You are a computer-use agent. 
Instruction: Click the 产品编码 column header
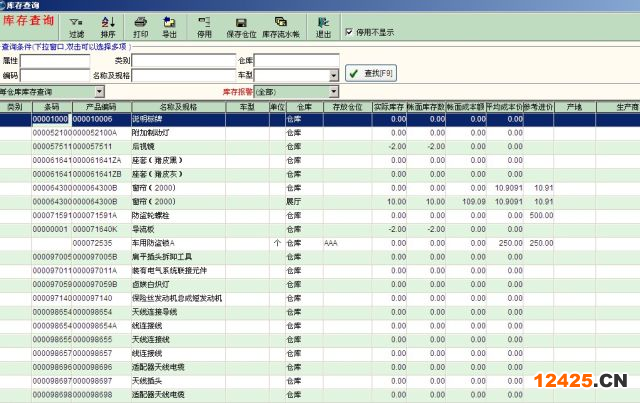click(101, 105)
